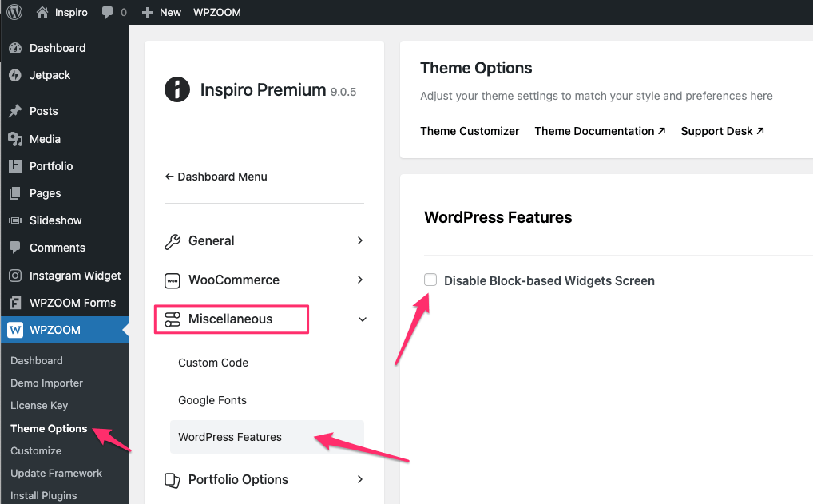Open the Theme Customizer link
813x504 pixels.
470,131
